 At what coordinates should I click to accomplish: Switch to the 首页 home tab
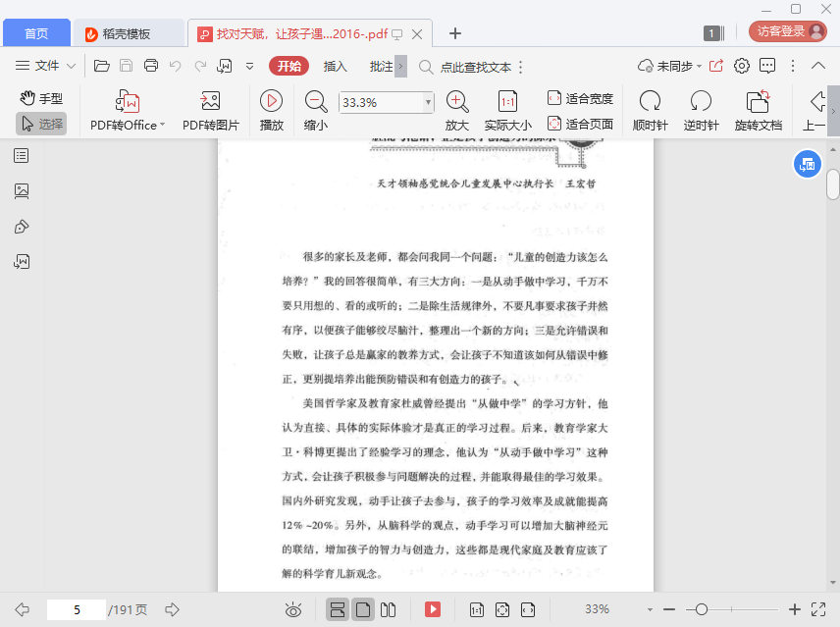pyautogui.click(x=36, y=33)
